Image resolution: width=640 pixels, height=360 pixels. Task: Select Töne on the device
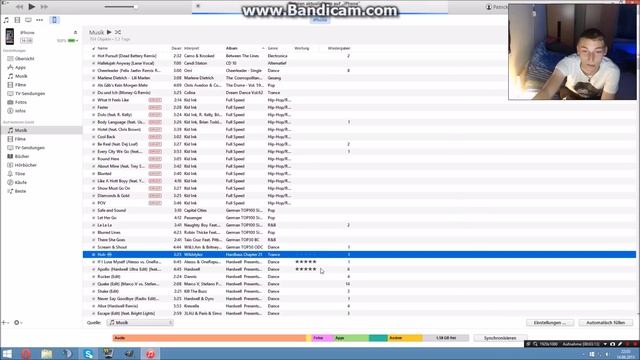click(20, 174)
